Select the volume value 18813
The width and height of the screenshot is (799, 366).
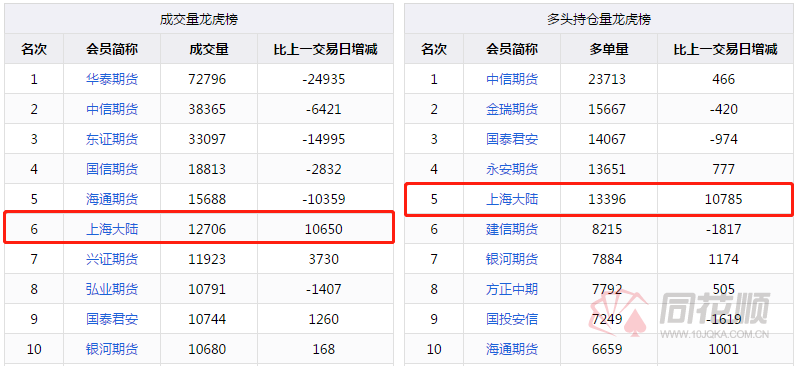(207, 169)
